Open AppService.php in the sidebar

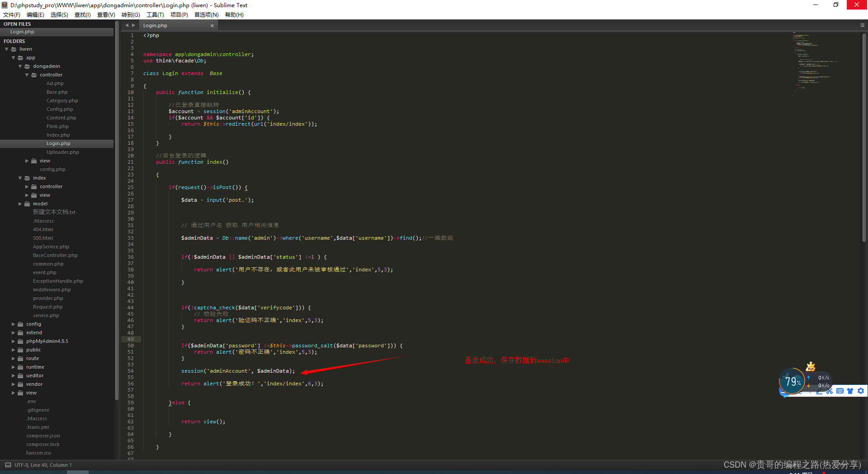click(x=51, y=247)
